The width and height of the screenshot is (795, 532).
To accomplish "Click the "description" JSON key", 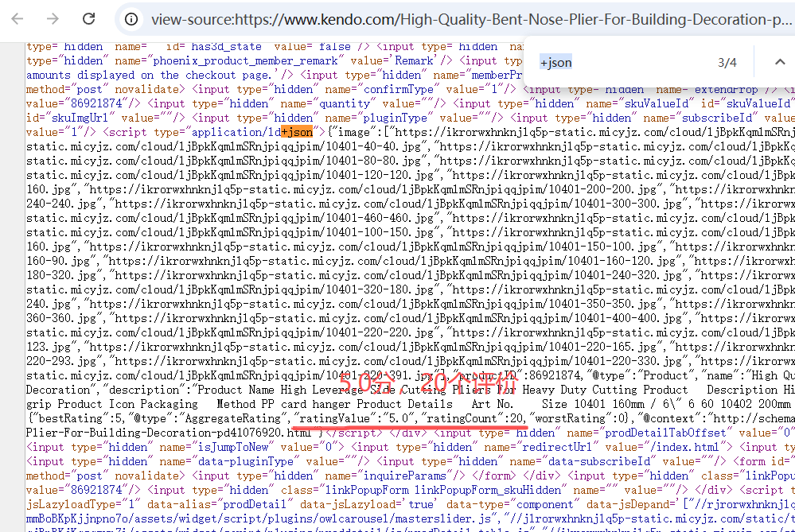I will pos(144,390).
